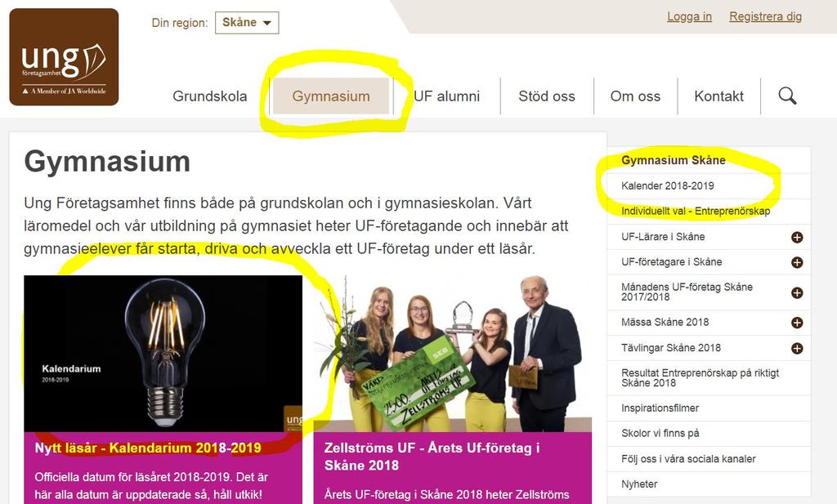The image size is (837, 504).
Task: Expand the Mässa Skåne 2018 plus icon
Action: (x=797, y=323)
